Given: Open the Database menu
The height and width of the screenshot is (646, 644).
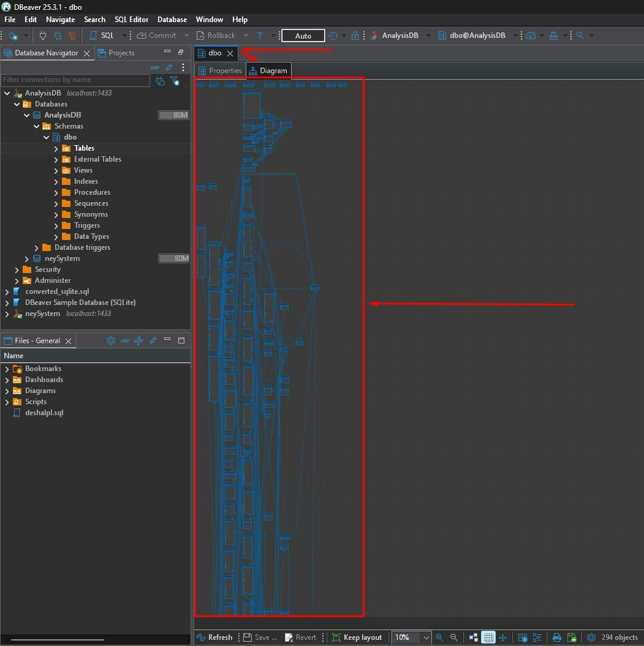Looking at the screenshot, I should [x=172, y=19].
